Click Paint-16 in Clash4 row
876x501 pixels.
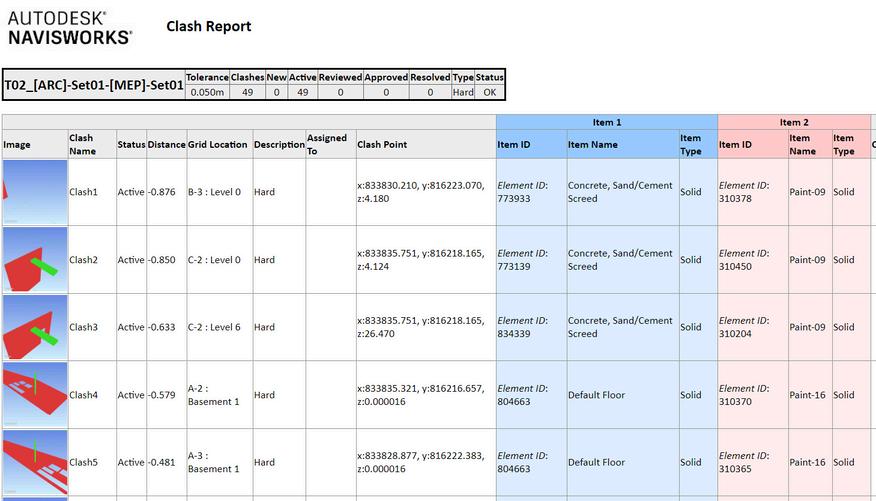(x=807, y=395)
